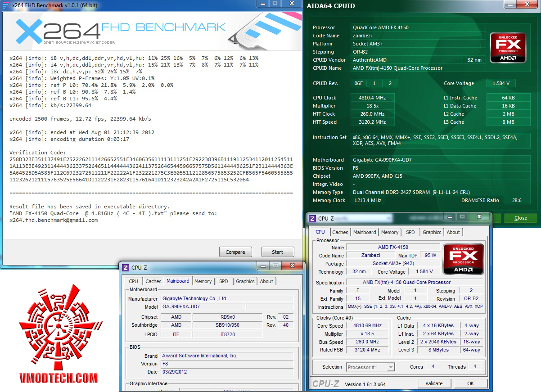The image size is (541, 392).
Task: Switch to Memory tab in front CPU-Z window
Action: pos(390,232)
